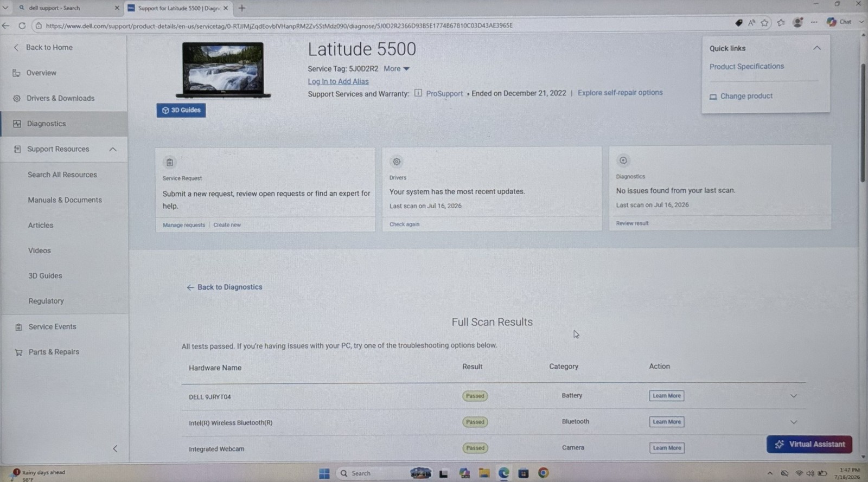The image size is (868, 482).
Task: Open the Favorites list icon
Action: point(781,23)
